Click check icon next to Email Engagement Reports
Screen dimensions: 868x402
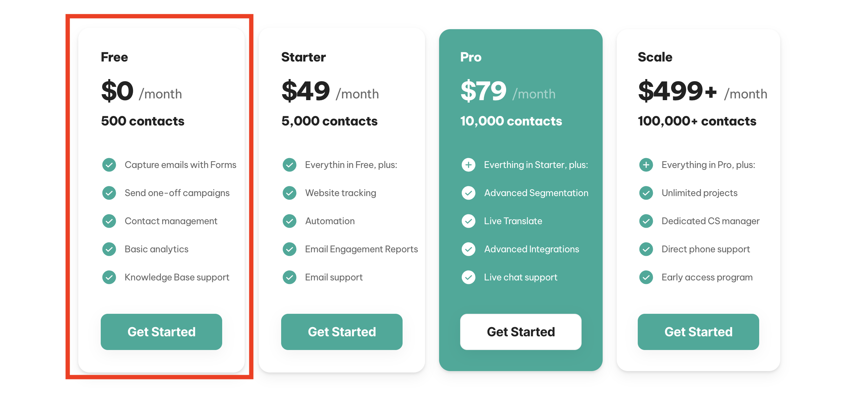(x=290, y=249)
